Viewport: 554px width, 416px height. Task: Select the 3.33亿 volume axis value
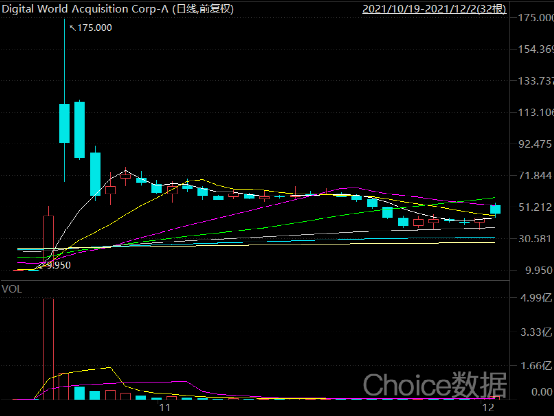536,332
